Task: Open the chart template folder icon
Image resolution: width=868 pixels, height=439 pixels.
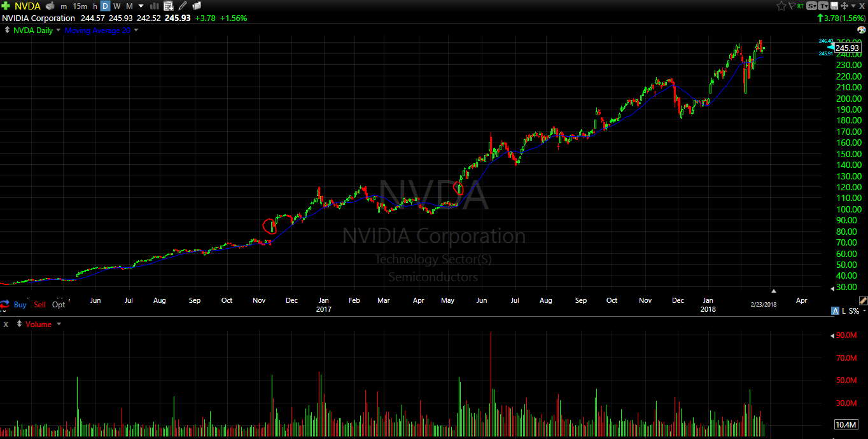Action: pyautogui.click(x=197, y=6)
